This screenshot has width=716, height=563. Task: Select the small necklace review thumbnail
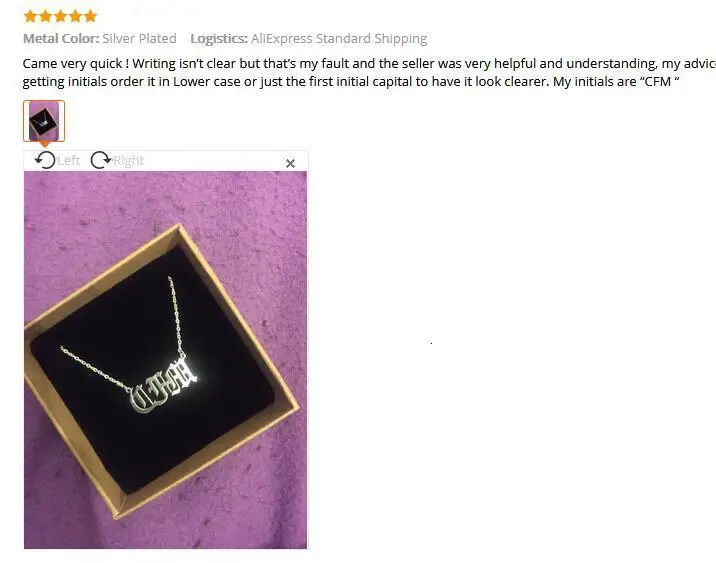(x=44, y=121)
